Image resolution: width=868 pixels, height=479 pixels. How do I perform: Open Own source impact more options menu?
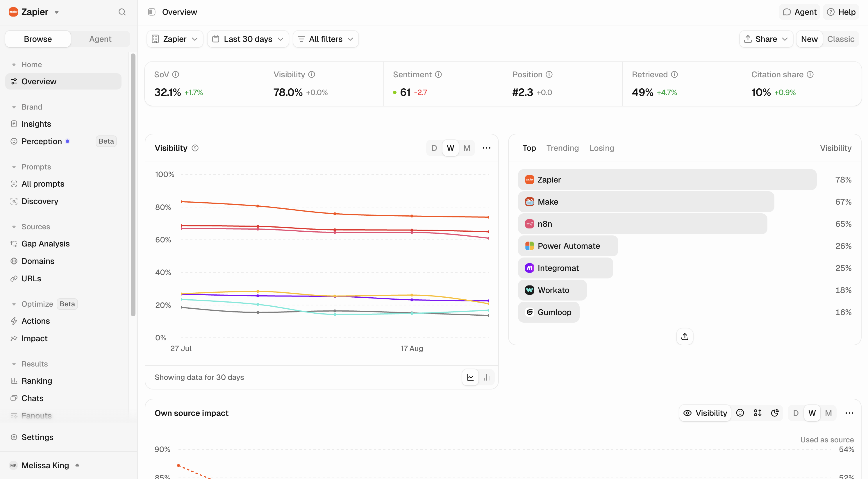pyautogui.click(x=849, y=413)
